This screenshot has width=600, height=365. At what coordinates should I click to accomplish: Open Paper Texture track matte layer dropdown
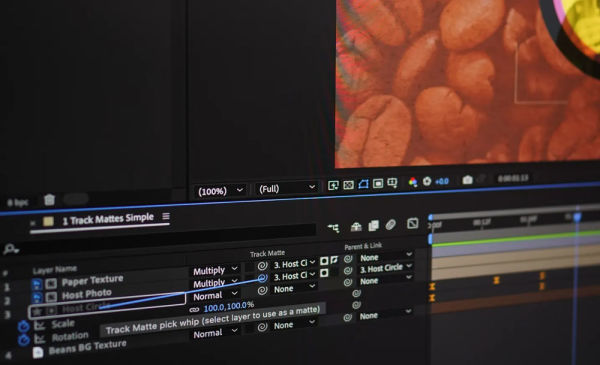click(294, 264)
